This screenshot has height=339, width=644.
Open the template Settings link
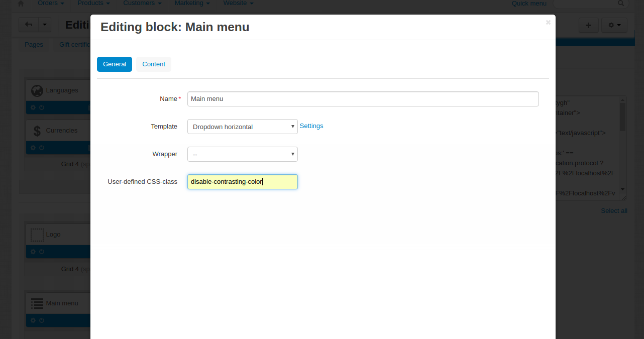pos(311,126)
